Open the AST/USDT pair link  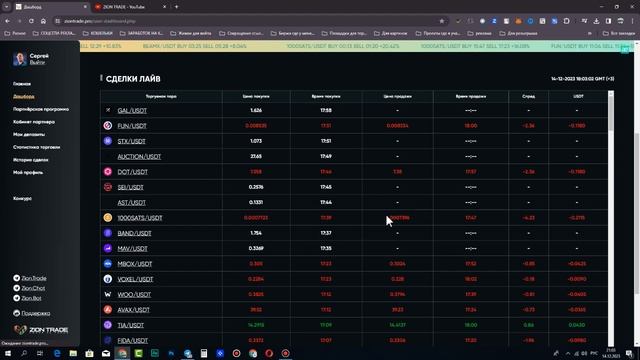pyautogui.click(x=131, y=202)
